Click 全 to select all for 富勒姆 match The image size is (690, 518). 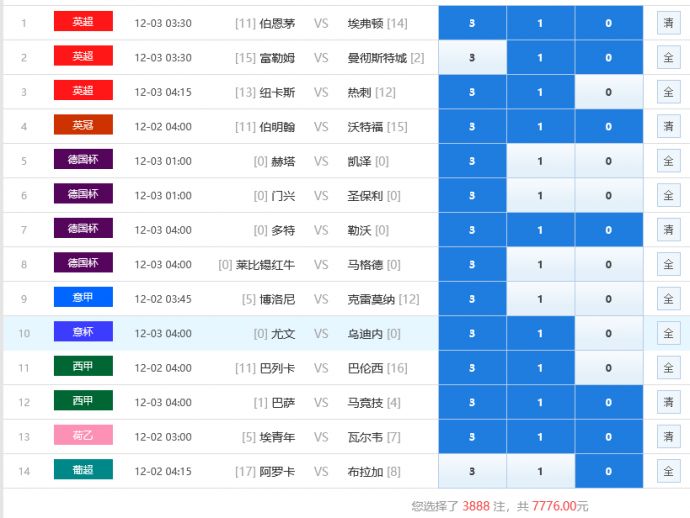point(669,58)
